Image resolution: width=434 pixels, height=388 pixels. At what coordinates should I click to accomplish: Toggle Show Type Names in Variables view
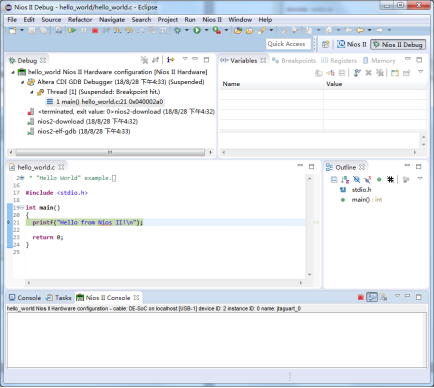click(x=319, y=72)
